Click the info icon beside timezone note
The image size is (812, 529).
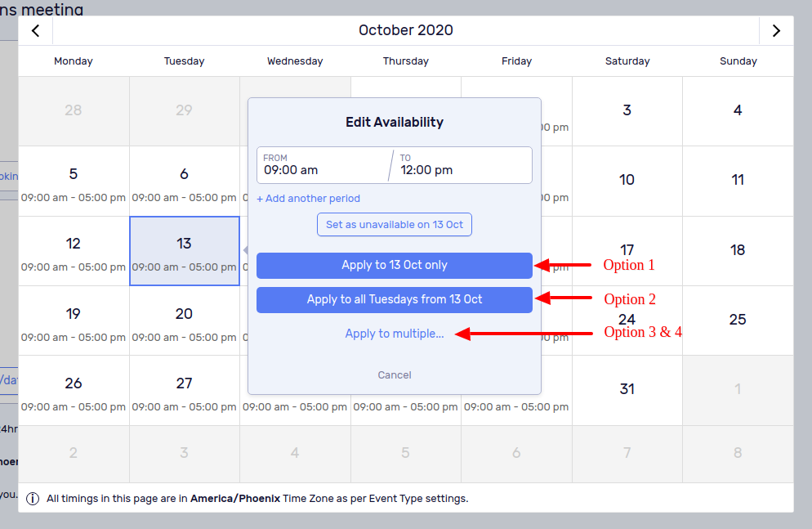[33, 499]
